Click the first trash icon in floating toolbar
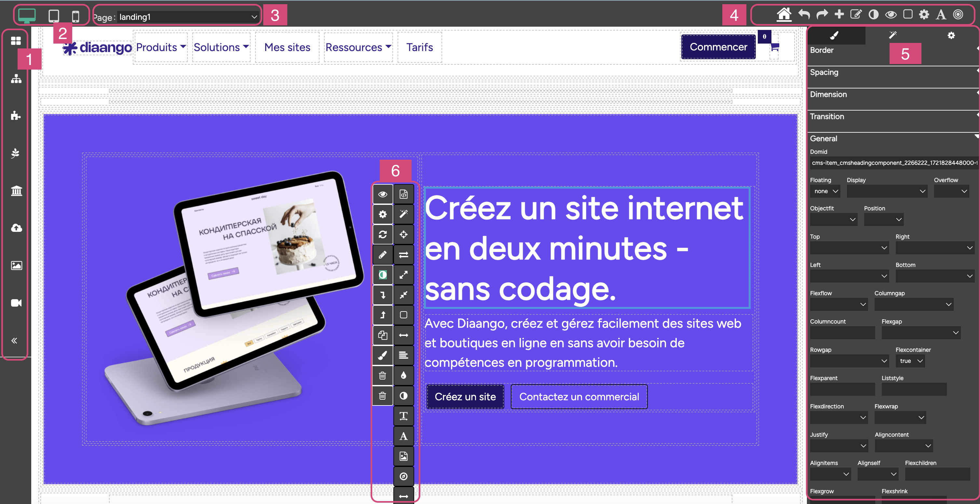Viewport: 980px width, 504px height. click(382, 376)
